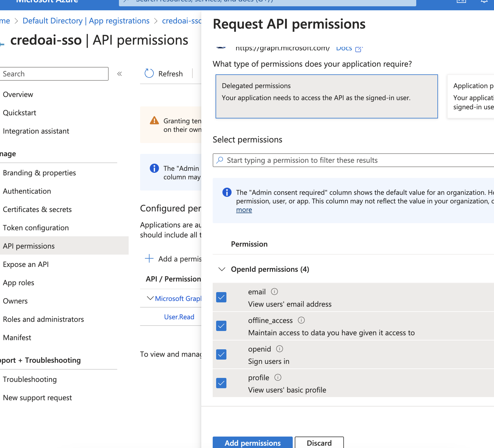Click the magnifier icon in permission filter box
Image resolution: width=494 pixels, height=448 pixels.
(220, 160)
